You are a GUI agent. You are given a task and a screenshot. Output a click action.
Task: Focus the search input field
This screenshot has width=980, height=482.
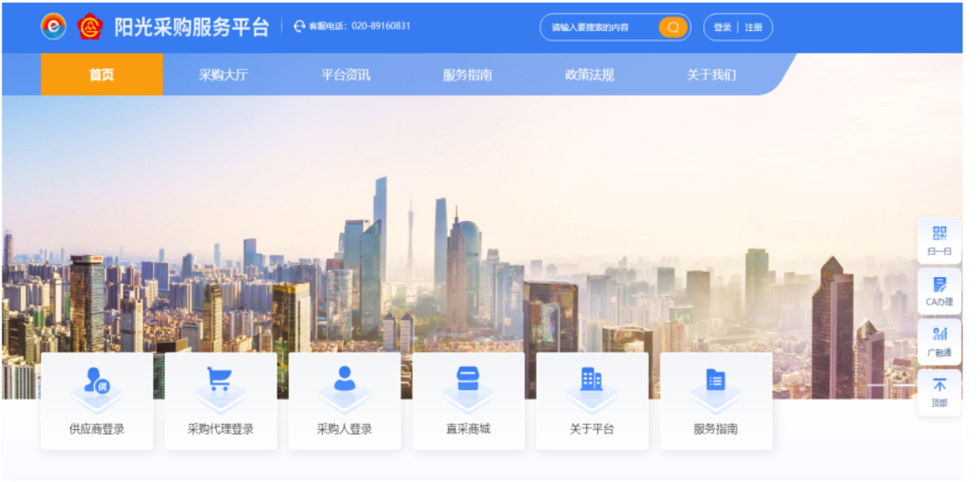(x=598, y=28)
